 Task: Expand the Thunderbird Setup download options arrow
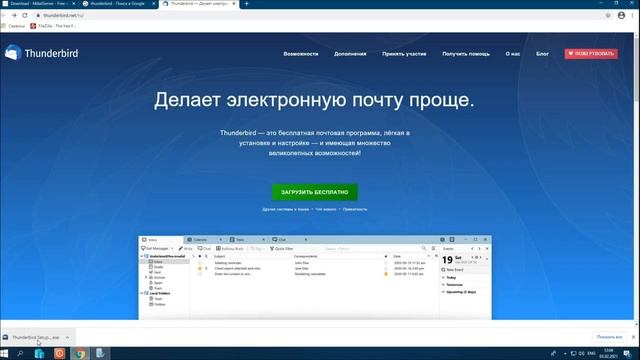[x=67, y=338]
